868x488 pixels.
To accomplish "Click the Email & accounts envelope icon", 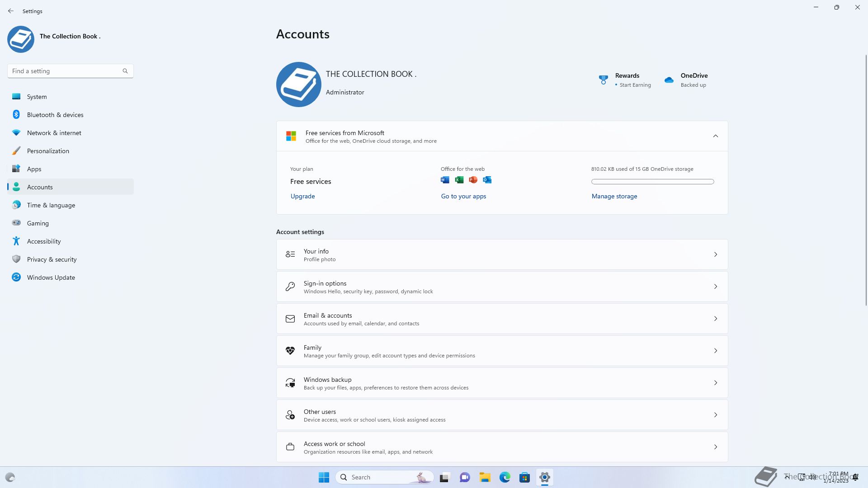I will [x=290, y=319].
